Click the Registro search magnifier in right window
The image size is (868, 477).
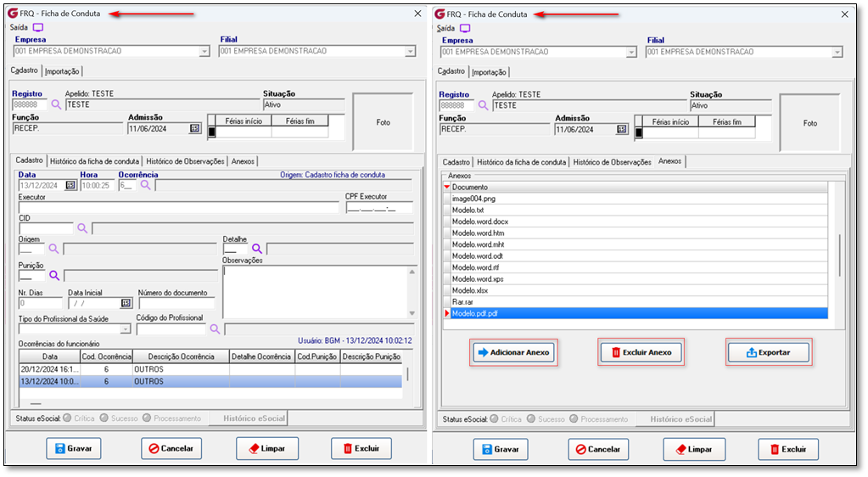click(x=483, y=105)
